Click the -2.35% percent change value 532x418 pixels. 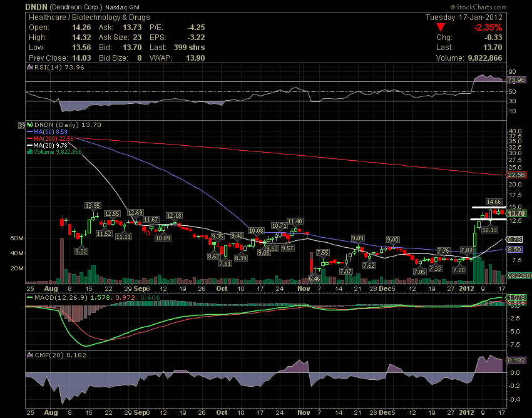(x=488, y=28)
